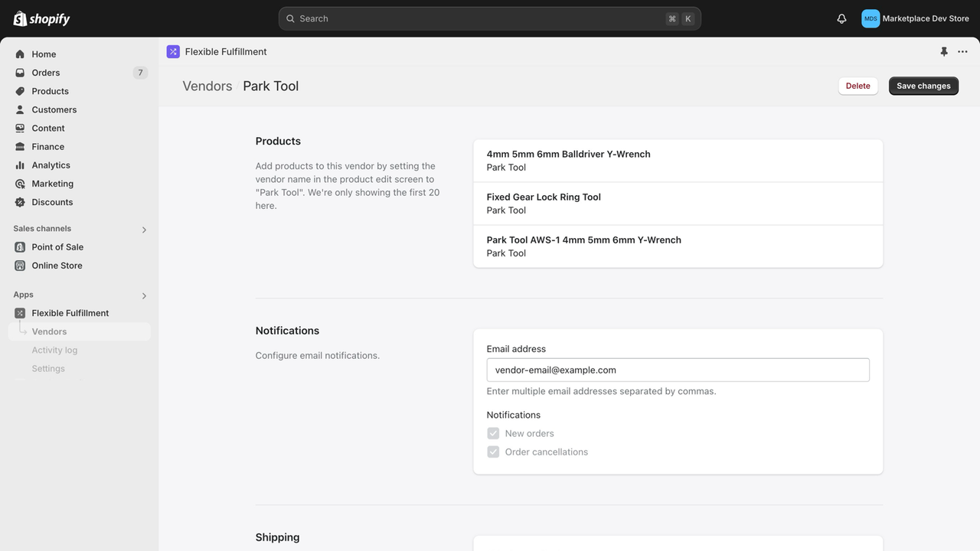
Task: Click the Home icon in the sidebar
Action: point(20,54)
